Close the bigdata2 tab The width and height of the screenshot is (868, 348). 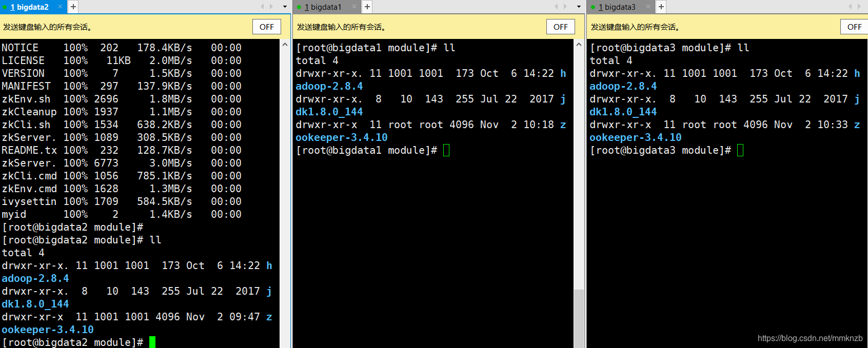pos(60,7)
